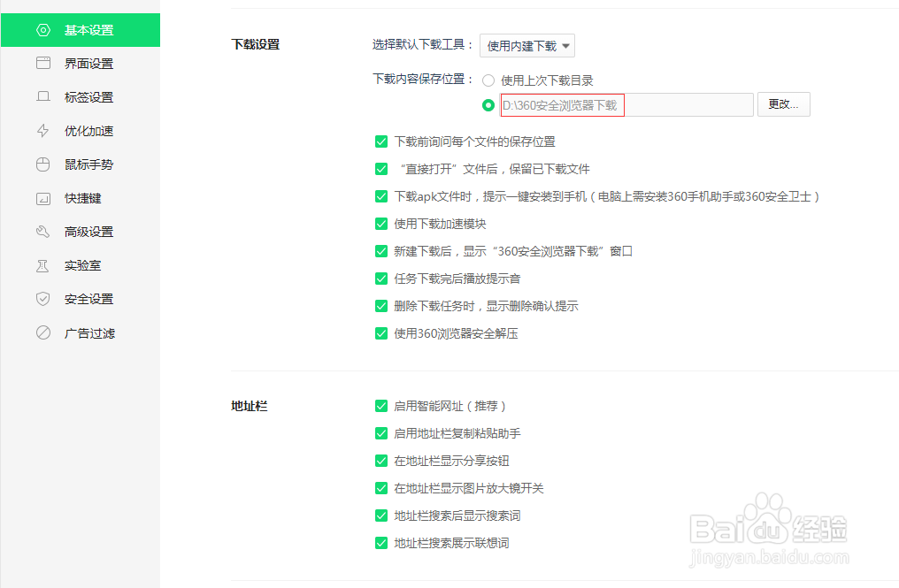Viewport: 899px width, 588px height.
Task: Open the 标签设置 menu item
Action: pyautogui.click(x=81, y=97)
